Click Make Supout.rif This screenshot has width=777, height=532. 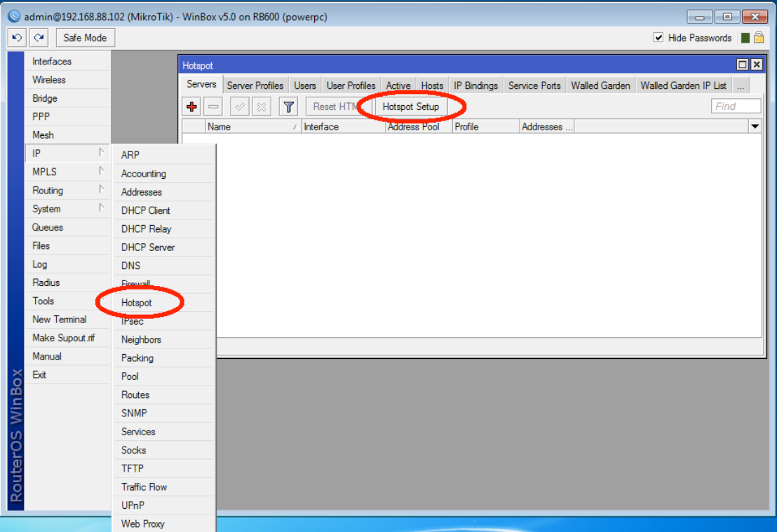tap(67, 338)
